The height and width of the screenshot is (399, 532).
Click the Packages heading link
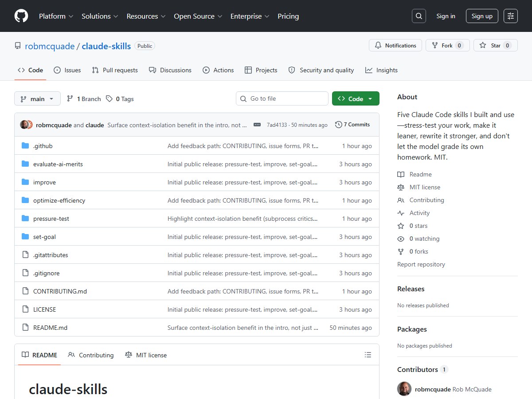[412, 329]
